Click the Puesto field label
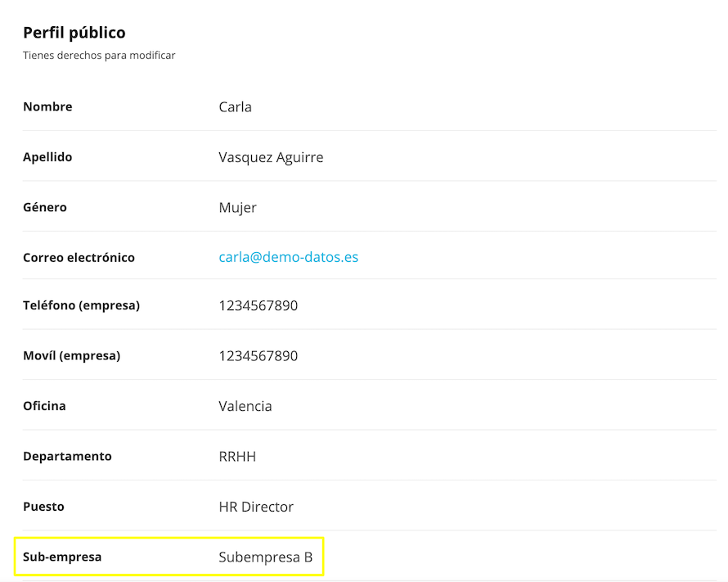This screenshot has height=582, width=728. pyautogui.click(x=43, y=507)
